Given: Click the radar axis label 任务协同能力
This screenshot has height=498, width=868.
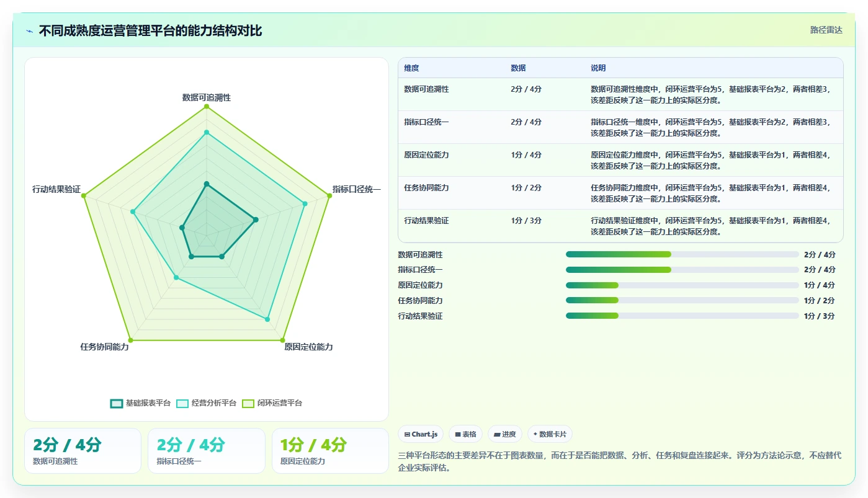Looking at the screenshot, I should [104, 347].
